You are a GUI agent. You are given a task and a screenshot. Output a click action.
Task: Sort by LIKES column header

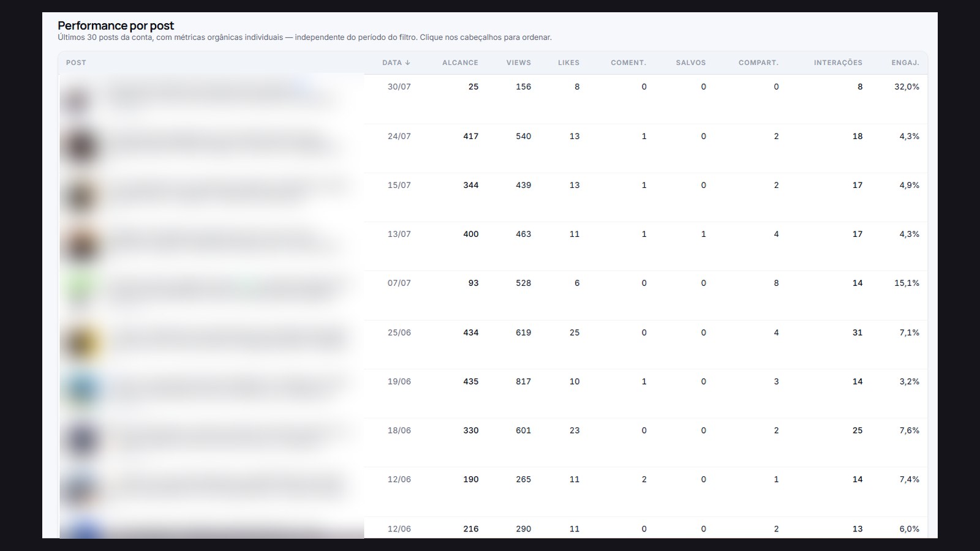568,62
